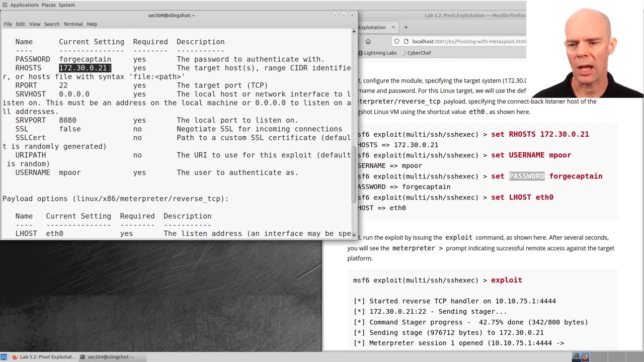The height and width of the screenshot is (362, 644).
Task: Close the Exploitation Firefox tab
Action: (393, 27)
